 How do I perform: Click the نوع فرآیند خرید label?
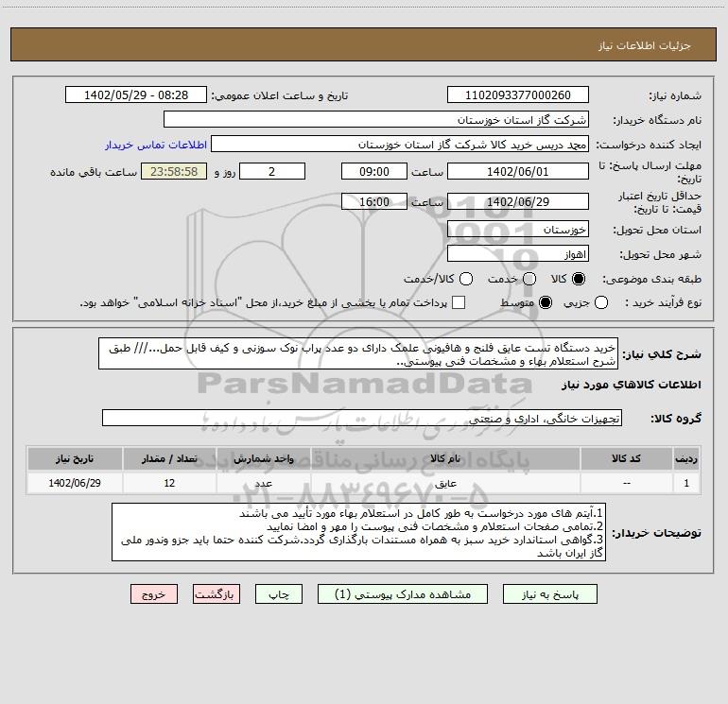click(663, 303)
